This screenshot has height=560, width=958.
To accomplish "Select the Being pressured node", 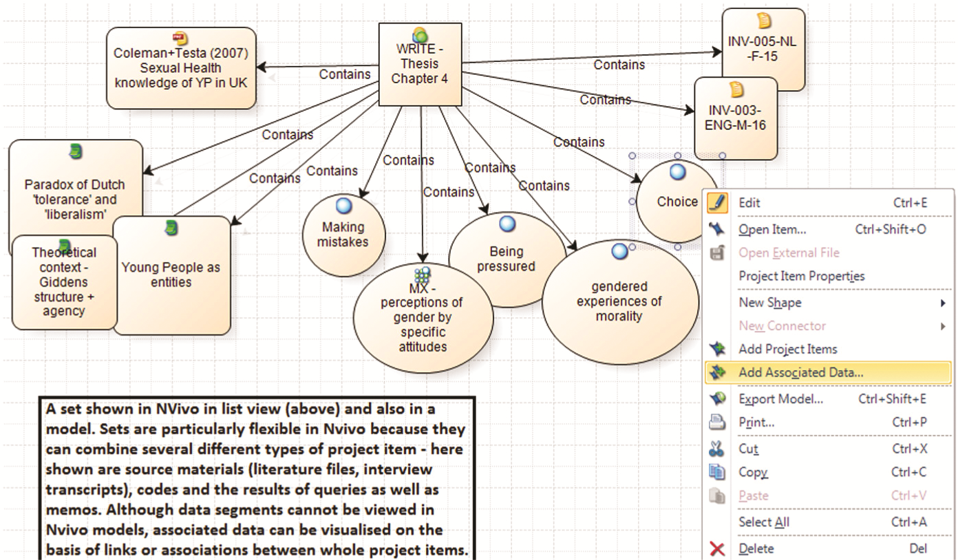I will (x=507, y=259).
